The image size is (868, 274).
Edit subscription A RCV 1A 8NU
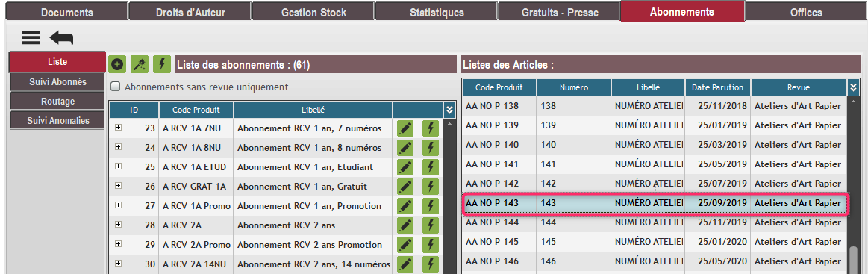pyautogui.click(x=406, y=148)
